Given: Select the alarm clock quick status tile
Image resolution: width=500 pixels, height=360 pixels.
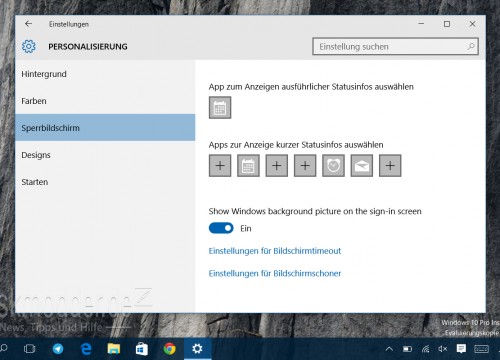Looking at the screenshot, I should point(333,166).
